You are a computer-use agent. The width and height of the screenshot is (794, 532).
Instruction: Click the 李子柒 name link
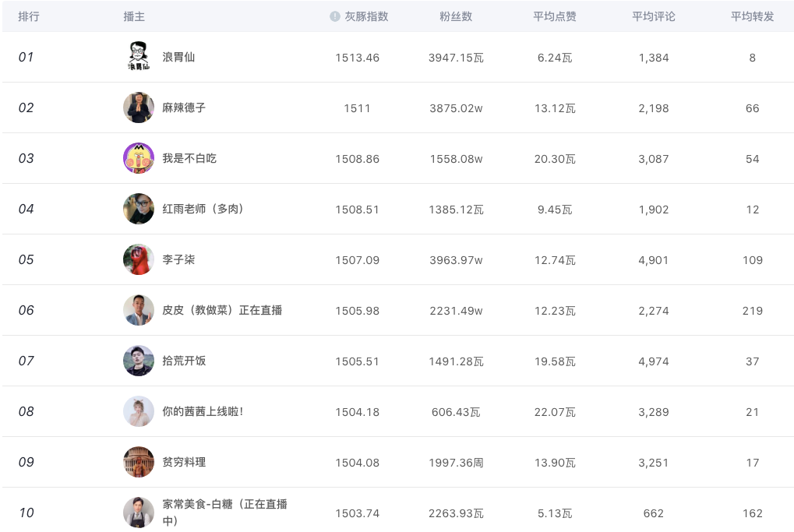178,259
